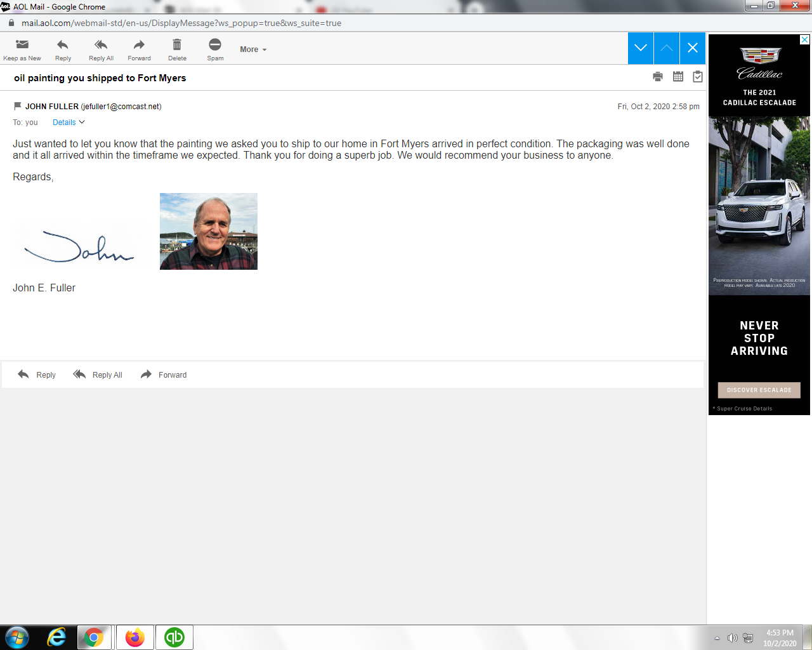812x650 pixels.
Task: Go to next message with down chevron
Action: 641,48
